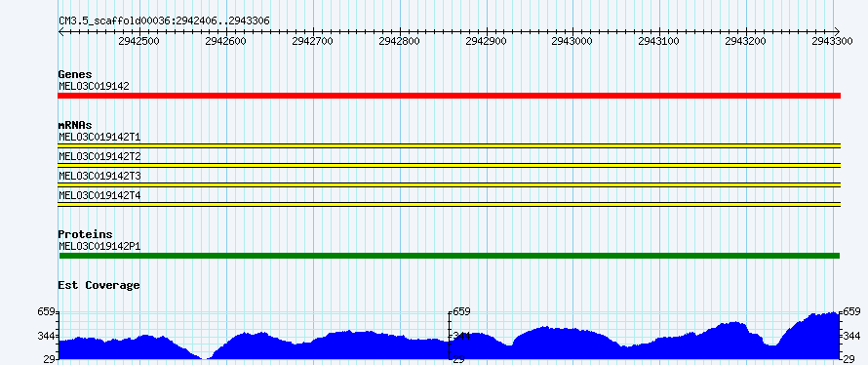868x365 pixels.
Task: Click the 29 label on left coverage axis
Action: (x=49, y=360)
